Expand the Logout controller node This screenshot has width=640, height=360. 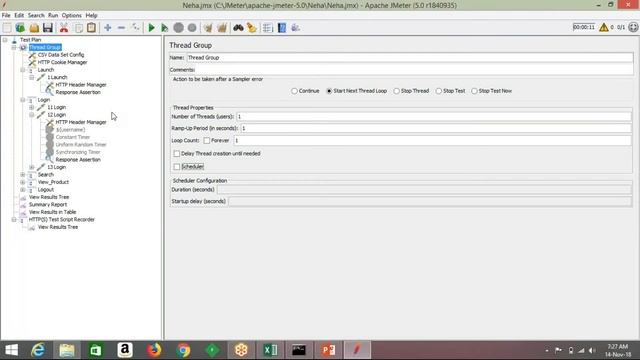point(23,189)
